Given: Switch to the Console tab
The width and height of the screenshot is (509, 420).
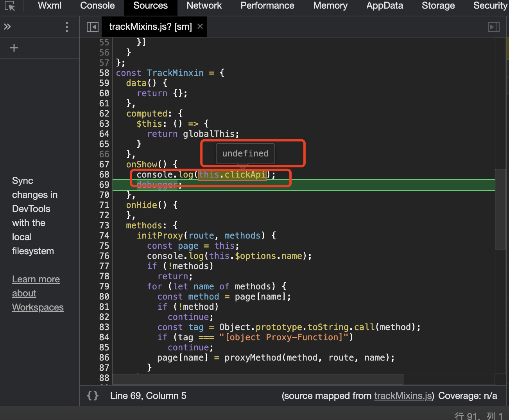Looking at the screenshot, I should [x=97, y=5].
